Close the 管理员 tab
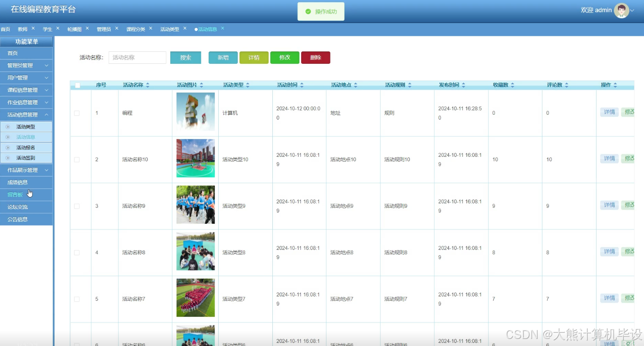The height and width of the screenshot is (346, 644). pyautogui.click(x=117, y=28)
